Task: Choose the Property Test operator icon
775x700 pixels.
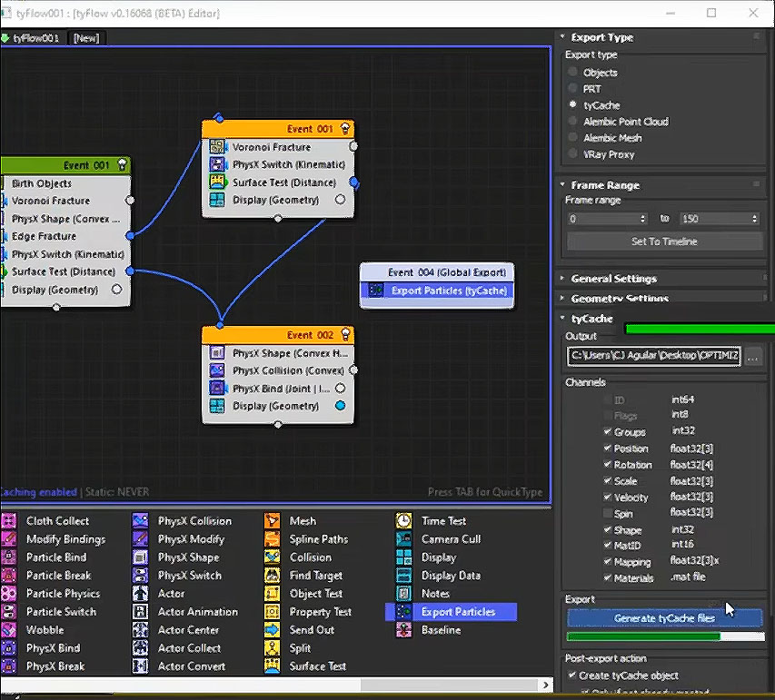Action: tap(272, 612)
